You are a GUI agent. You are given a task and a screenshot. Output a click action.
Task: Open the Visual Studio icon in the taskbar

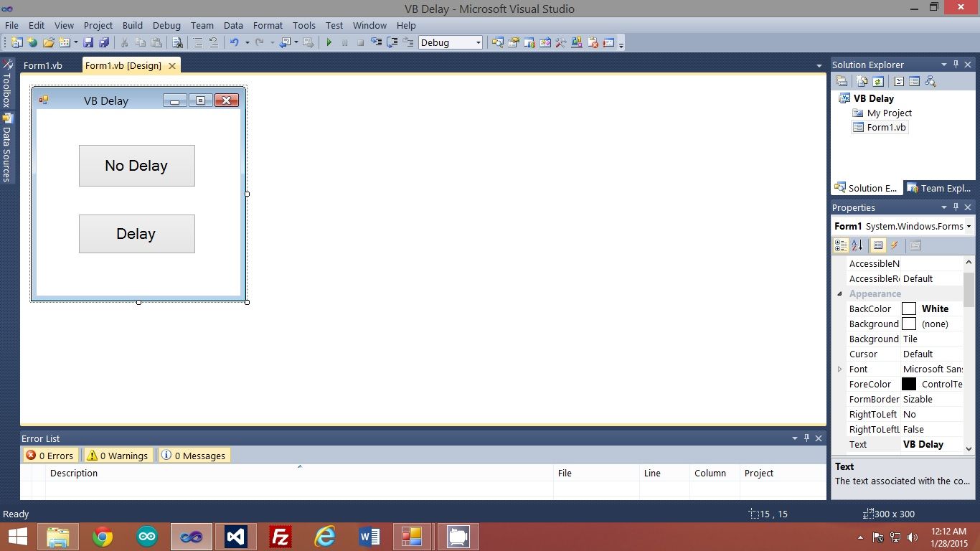[235, 537]
